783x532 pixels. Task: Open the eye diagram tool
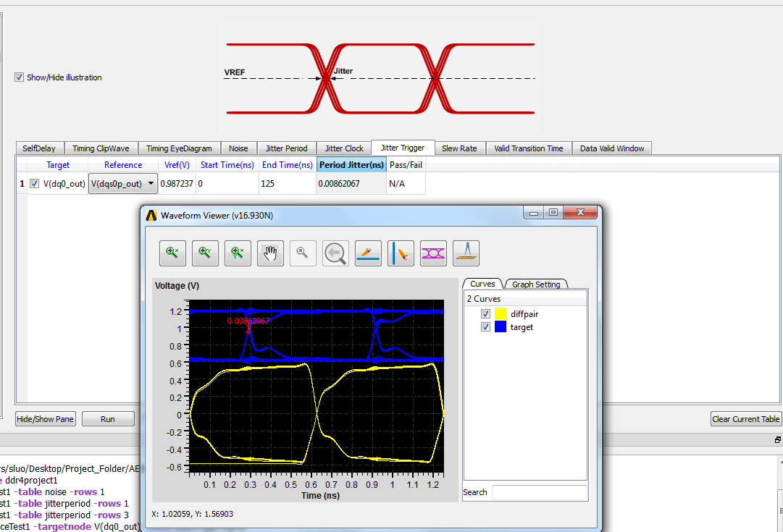[433, 253]
